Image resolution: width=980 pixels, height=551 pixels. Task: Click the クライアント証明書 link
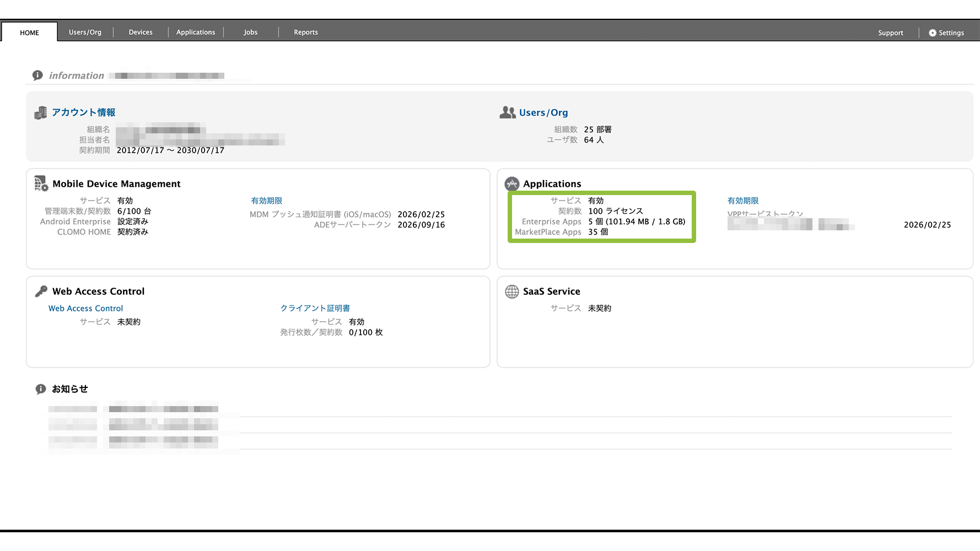coord(315,308)
